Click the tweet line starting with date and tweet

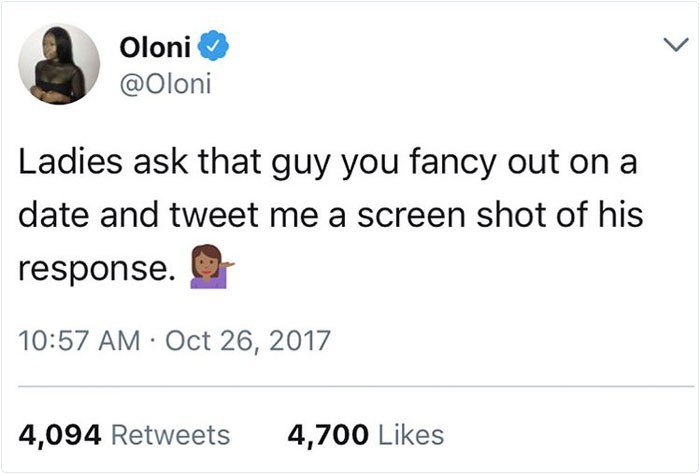click(x=331, y=216)
